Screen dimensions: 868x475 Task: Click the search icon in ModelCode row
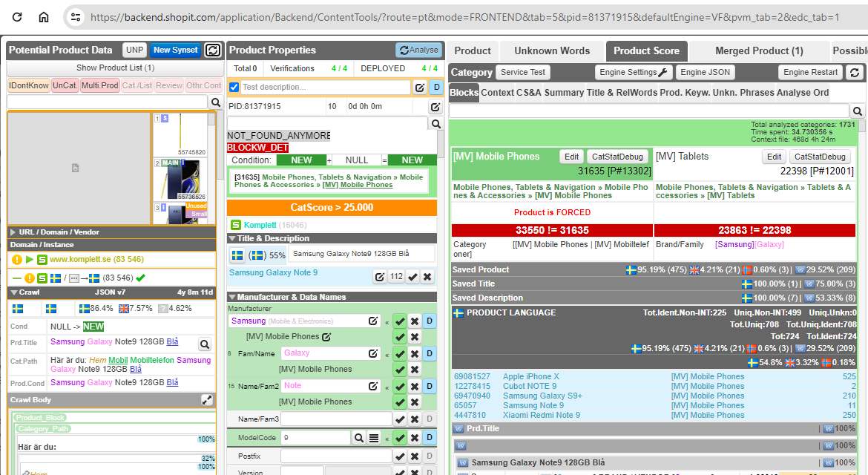[x=359, y=438]
